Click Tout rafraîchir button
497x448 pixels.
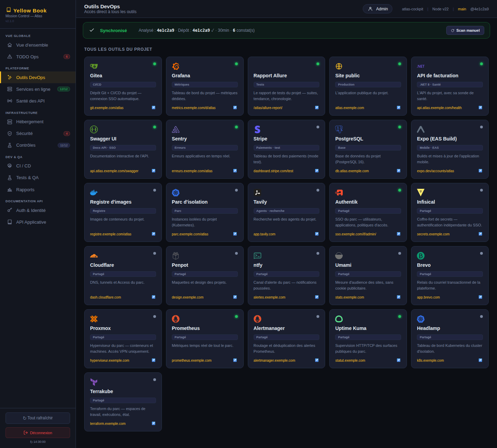click(x=38, y=418)
